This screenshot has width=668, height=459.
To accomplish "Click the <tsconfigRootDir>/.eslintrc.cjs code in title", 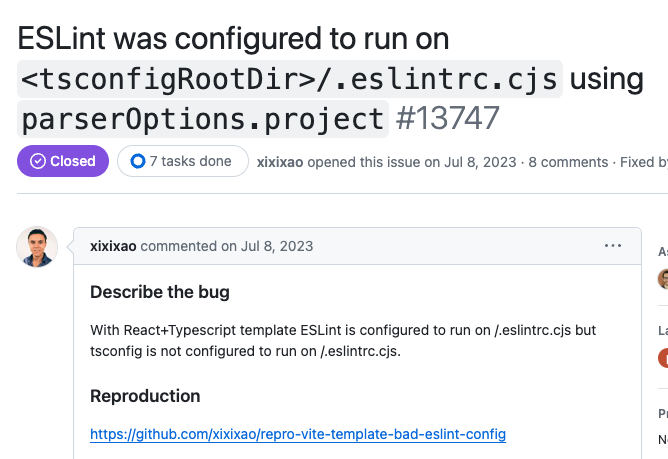I will 290,79.
